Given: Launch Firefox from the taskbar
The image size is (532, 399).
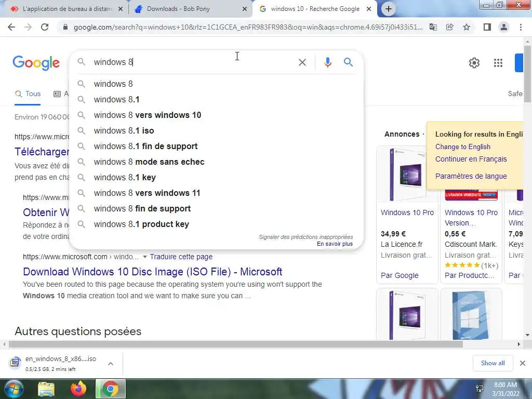Looking at the screenshot, I should [78, 389].
